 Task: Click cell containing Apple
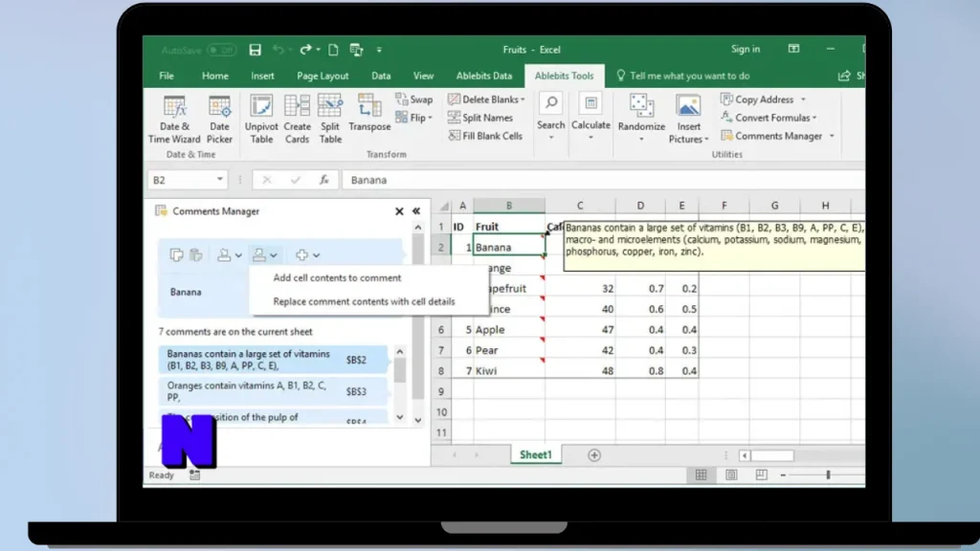click(x=509, y=329)
